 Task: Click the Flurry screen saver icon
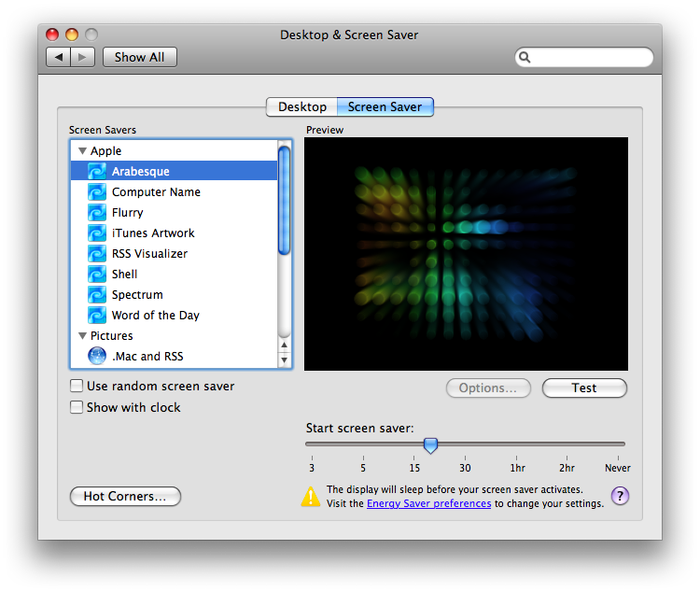point(97,212)
